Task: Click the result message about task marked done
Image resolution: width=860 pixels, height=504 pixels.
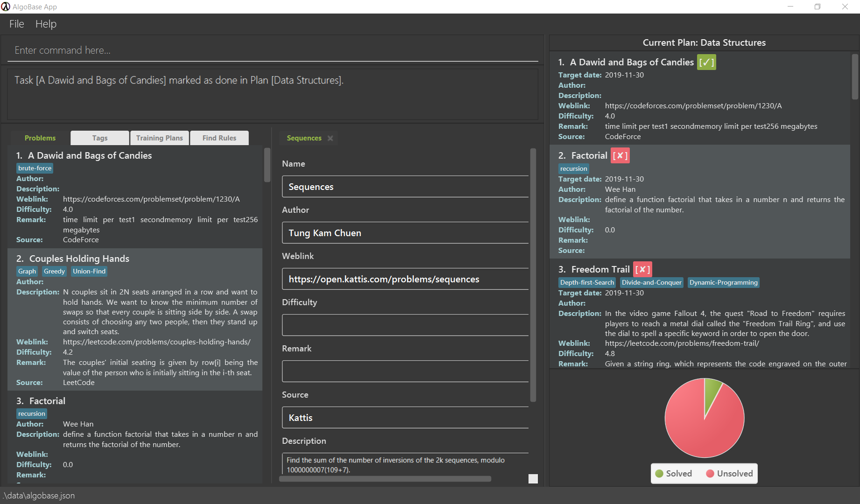Action: click(179, 80)
